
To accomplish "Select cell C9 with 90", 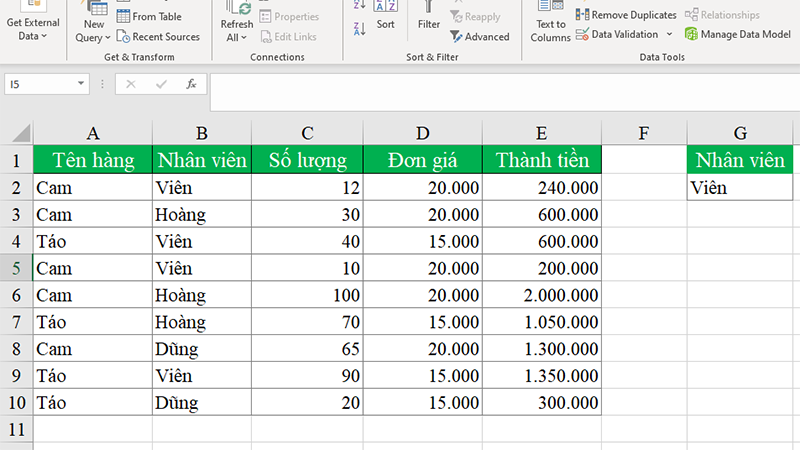I will pos(307,376).
